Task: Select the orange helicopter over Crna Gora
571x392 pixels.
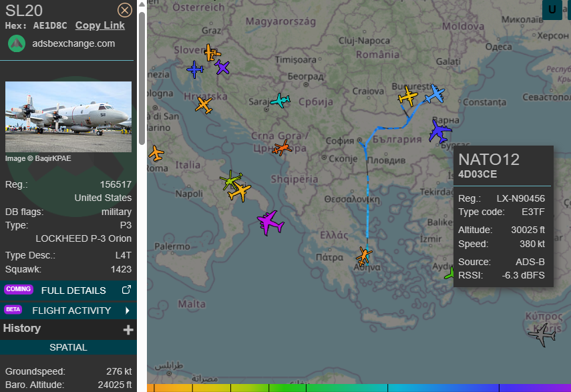Action: [x=282, y=148]
